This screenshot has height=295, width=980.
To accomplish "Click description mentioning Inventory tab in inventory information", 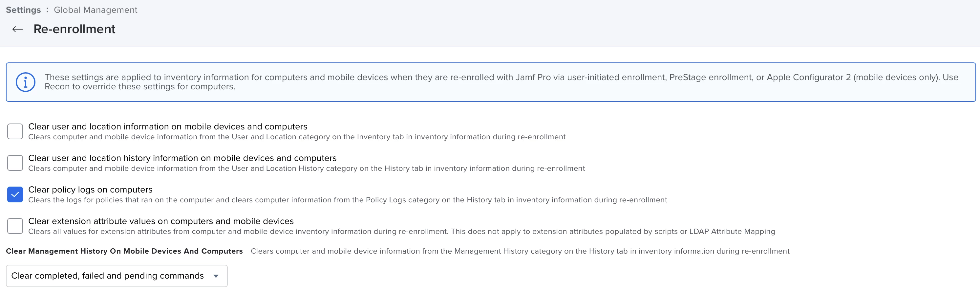I will (x=297, y=137).
